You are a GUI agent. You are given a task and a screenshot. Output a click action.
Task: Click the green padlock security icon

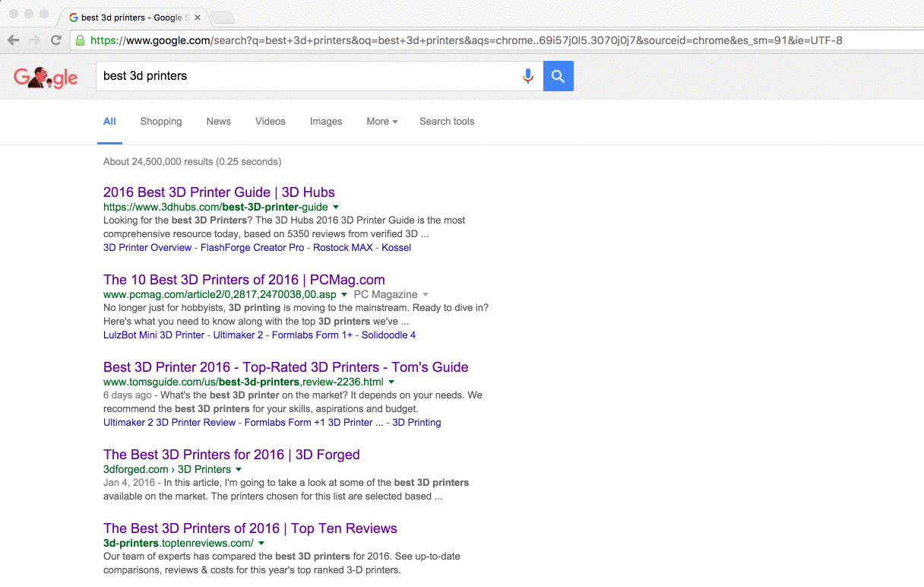80,40
